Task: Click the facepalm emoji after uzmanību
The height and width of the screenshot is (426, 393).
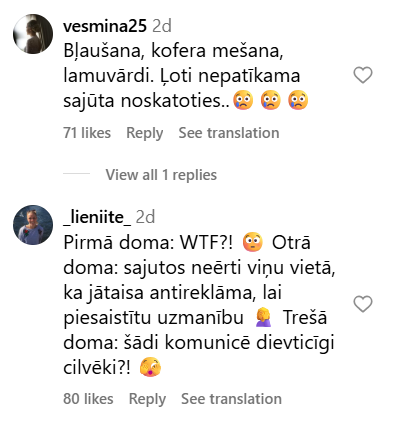Action: tap(263, 317)
